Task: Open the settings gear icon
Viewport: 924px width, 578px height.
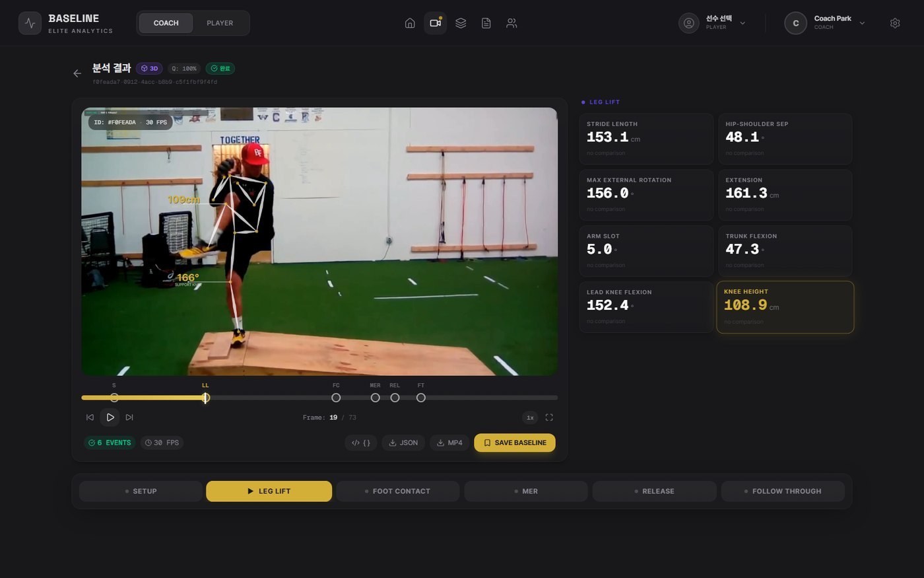Action: 895,23
